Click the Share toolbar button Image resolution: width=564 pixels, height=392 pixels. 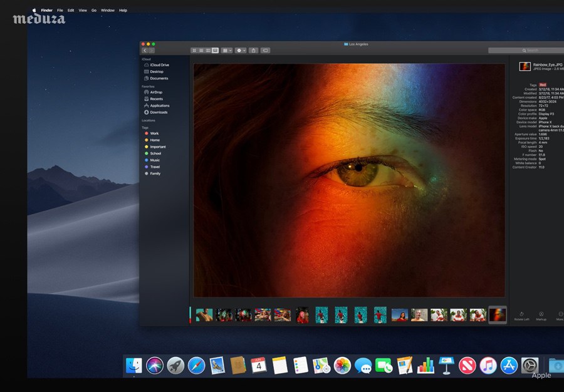point(254,51)
